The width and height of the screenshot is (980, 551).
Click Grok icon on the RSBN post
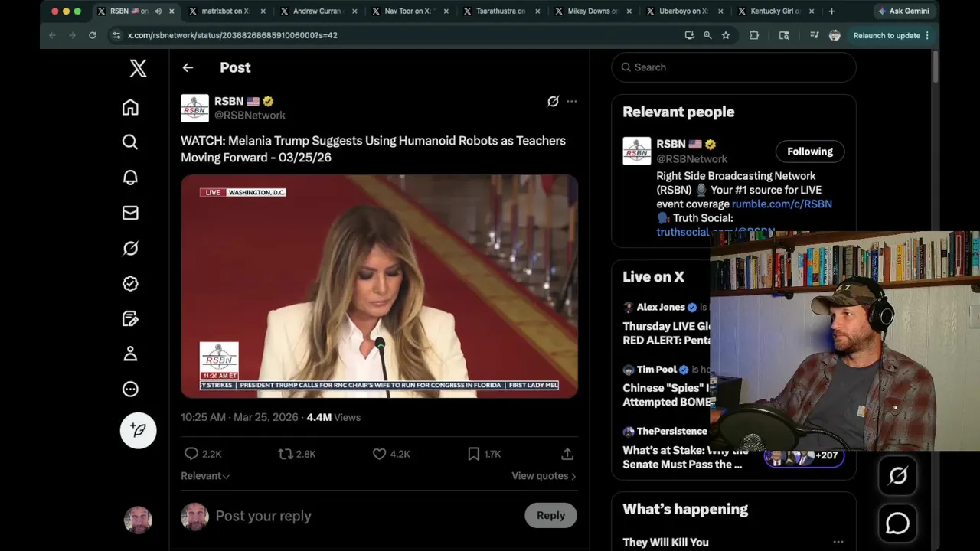[x=553, y=101]
